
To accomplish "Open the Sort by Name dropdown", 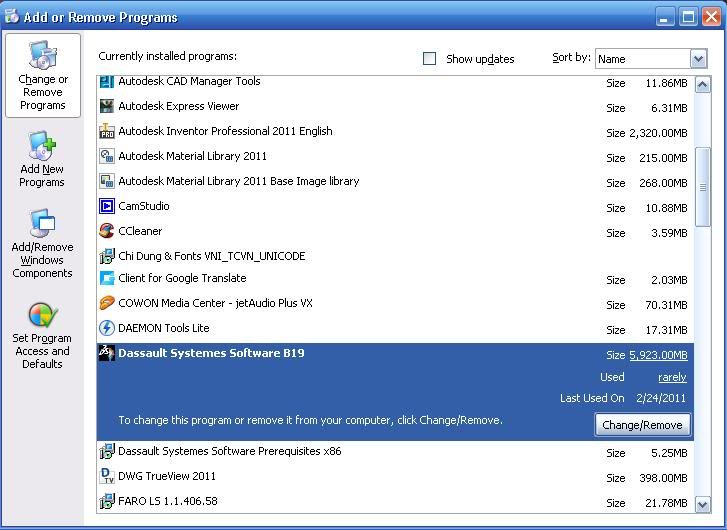I will 698,59.
